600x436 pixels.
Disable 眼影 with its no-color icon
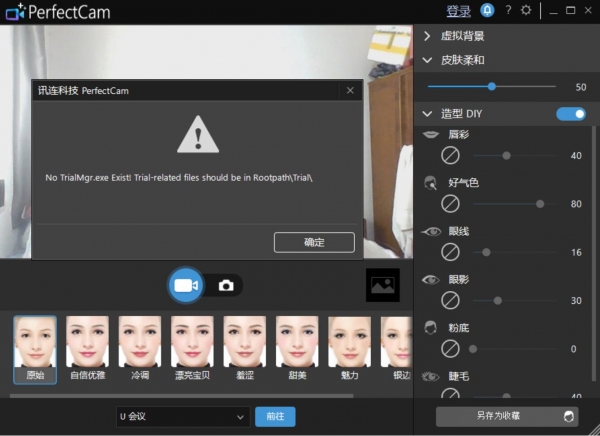tap(450, 300)
